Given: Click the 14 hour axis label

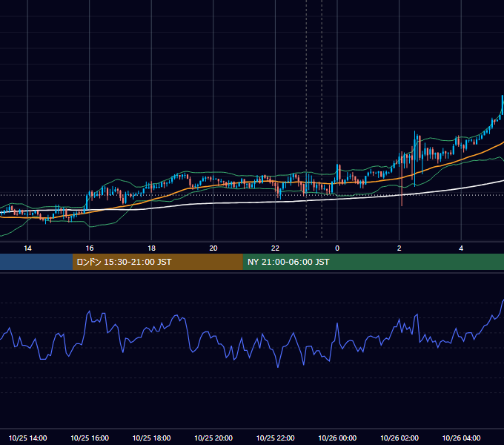Looking at the screenshot, I should [27, 248].
